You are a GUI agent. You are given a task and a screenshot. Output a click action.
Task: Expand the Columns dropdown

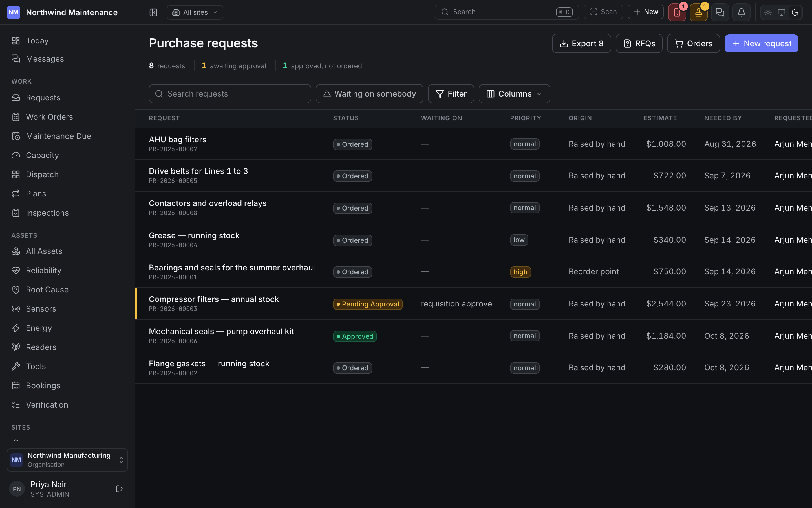coord(514,94)
